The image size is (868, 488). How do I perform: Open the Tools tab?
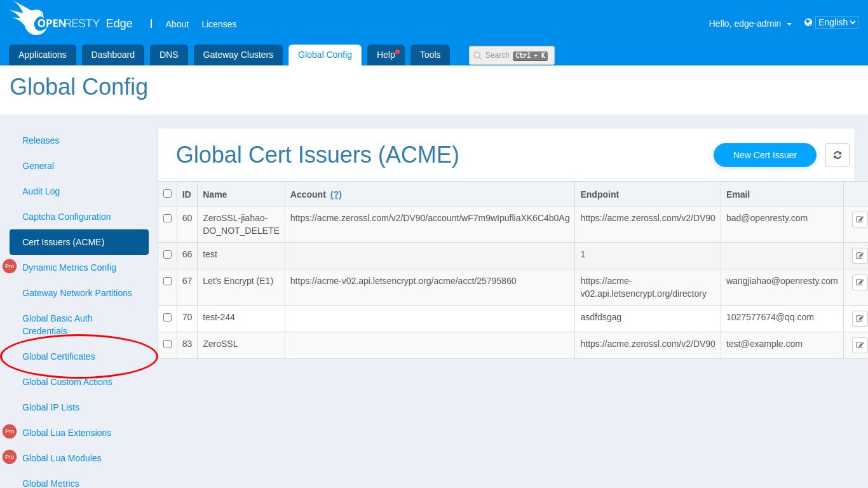(430, 55)
